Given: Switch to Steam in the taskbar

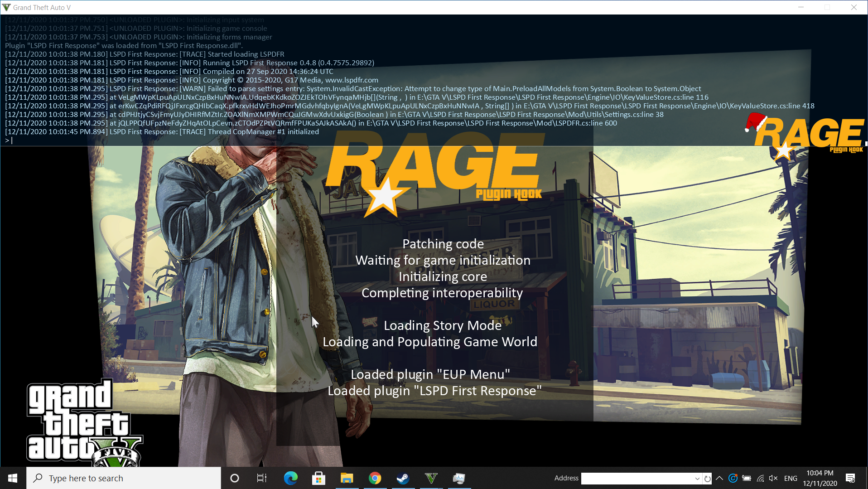Looking at the screenshot, I should (403, 478).
